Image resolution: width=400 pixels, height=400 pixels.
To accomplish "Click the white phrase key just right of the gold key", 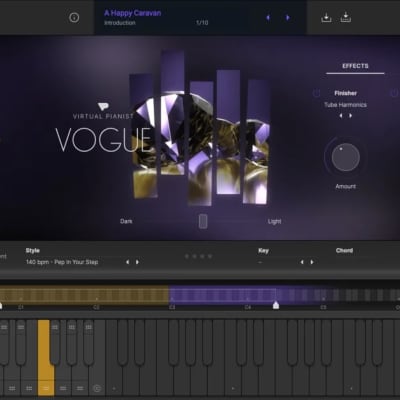I will [63, 380].
